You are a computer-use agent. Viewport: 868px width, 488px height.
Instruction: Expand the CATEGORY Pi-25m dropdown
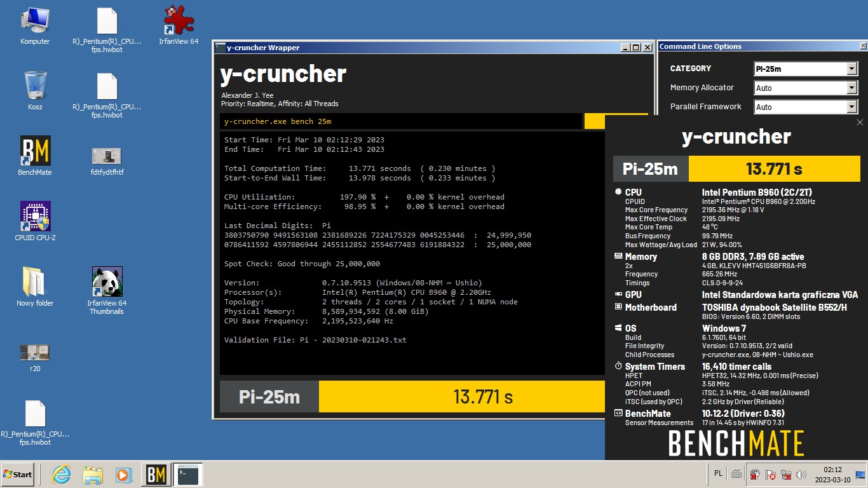coord(852,69)
